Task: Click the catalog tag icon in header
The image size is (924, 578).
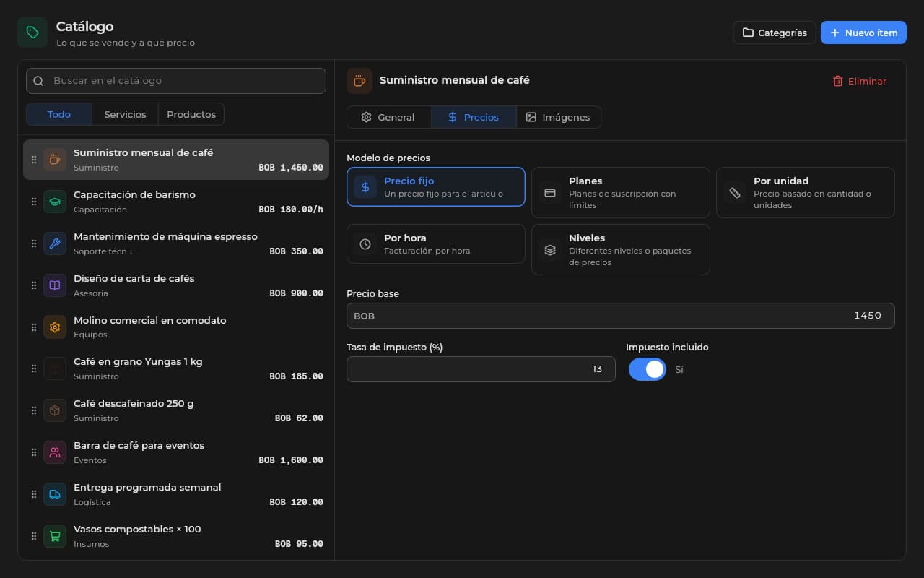Action: [32, 33]
